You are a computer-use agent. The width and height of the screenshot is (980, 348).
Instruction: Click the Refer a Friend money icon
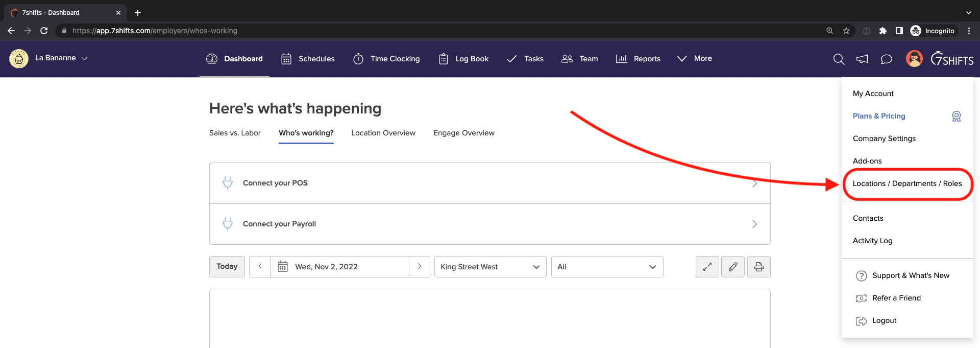point(862,298)
